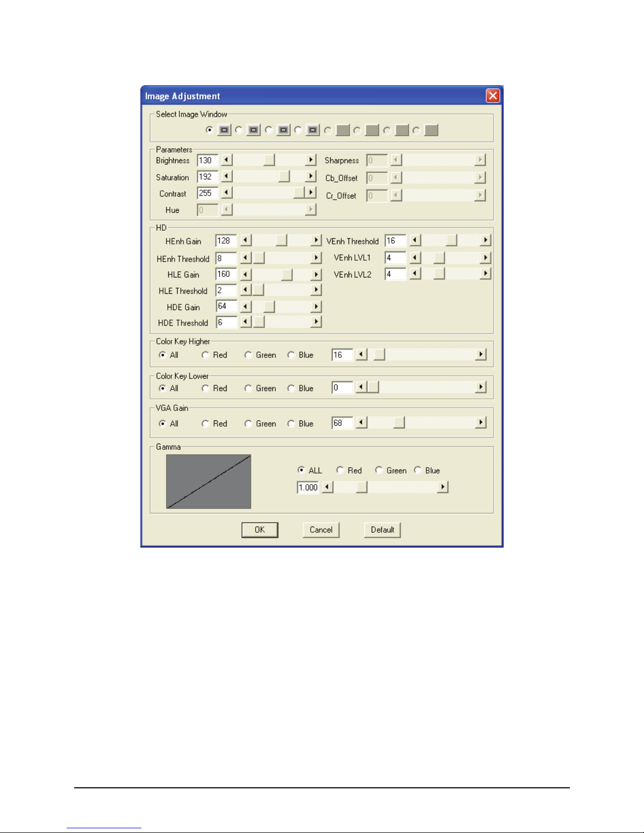
Task: Click the VEnh Threshold right arrow
Action: tap(486, 240)
